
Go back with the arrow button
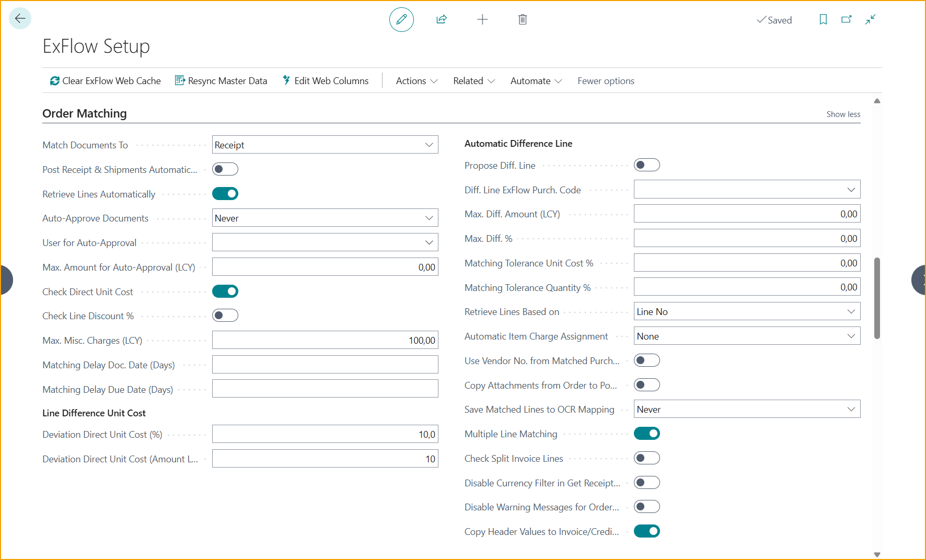(x=20, y=19)
